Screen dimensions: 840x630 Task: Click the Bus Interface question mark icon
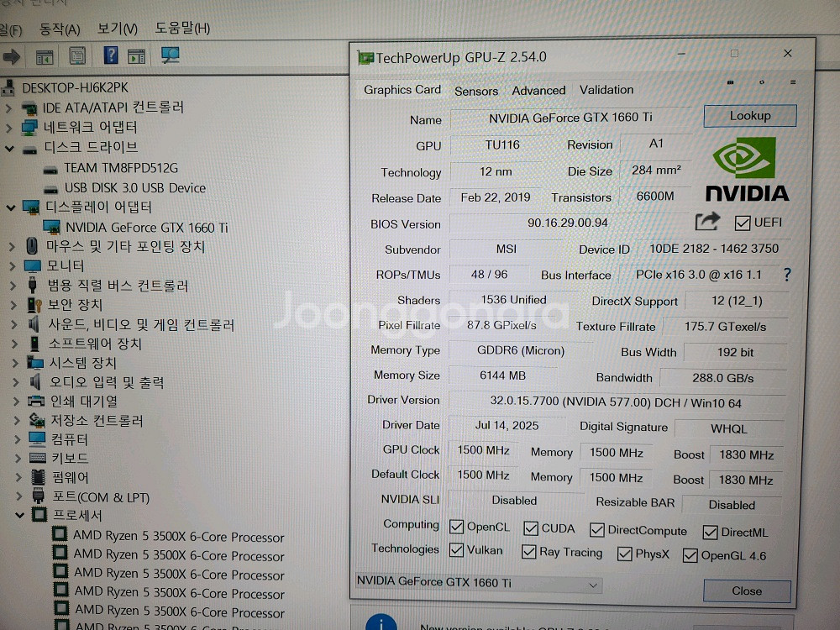click(787, 275)
